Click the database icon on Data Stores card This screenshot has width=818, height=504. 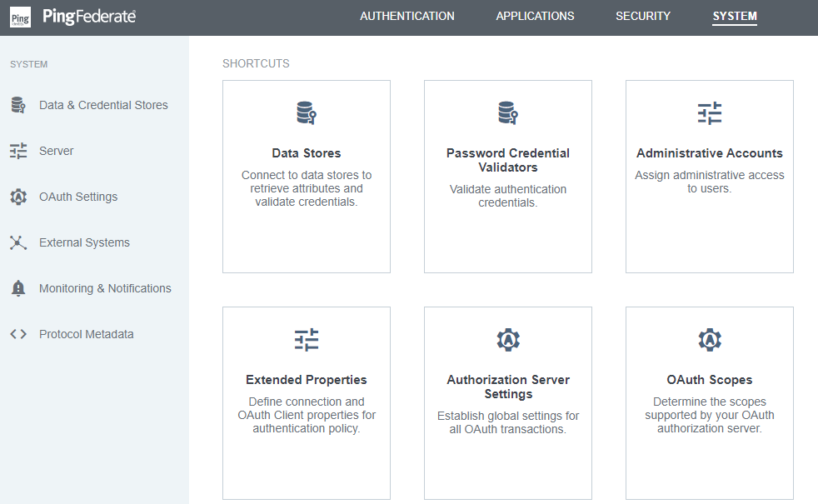(307, 112)
